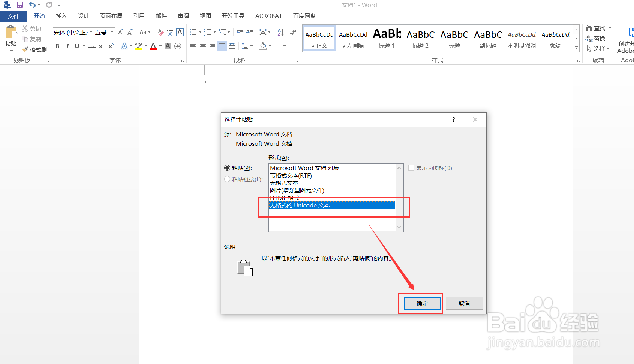The height and width of the screenshot is (364, 634).
Task: Apply the 标题 1 style
Action: [x=387, y=38]
